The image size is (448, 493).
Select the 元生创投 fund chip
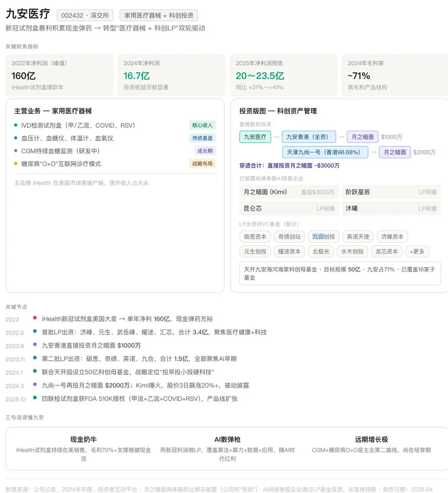[x=255, y=251]
